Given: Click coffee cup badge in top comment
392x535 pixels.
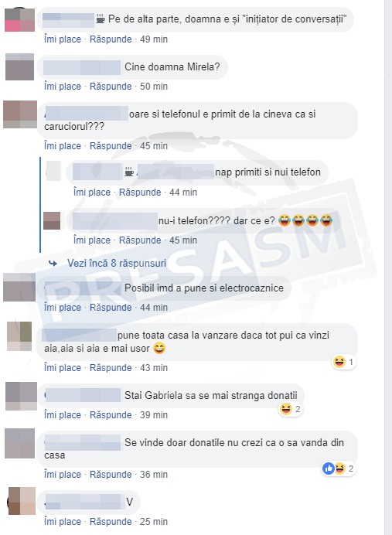Looking at the screenshot, I should click(101, 19).
